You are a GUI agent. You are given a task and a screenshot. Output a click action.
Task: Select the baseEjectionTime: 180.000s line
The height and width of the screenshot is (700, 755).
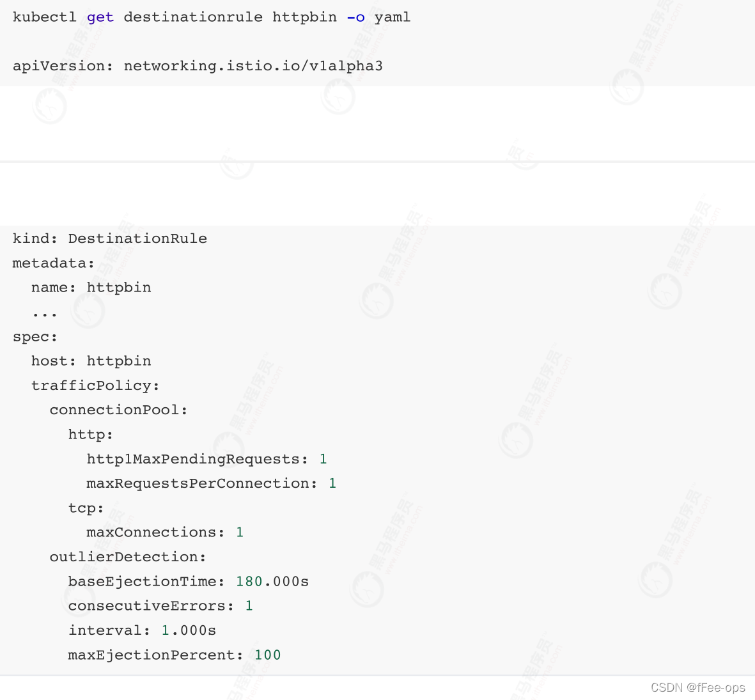(188, 582)
